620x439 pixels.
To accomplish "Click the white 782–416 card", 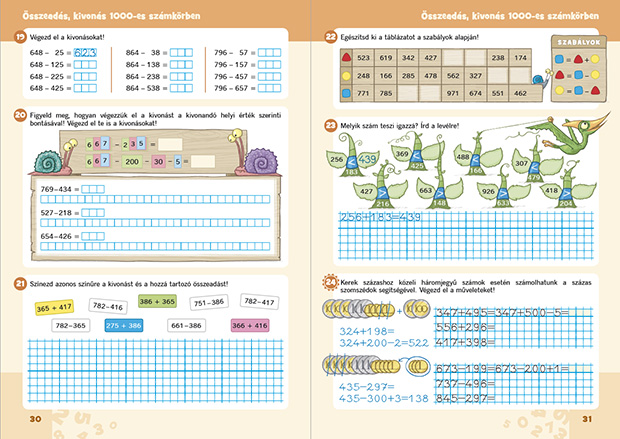I will (x=108, y=306).
